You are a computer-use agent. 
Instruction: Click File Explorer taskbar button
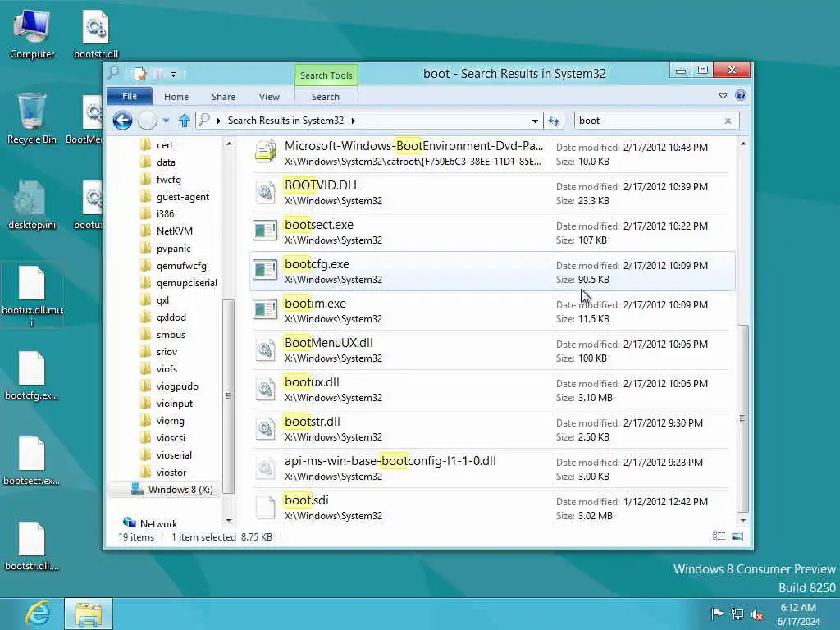pos(89,614)
